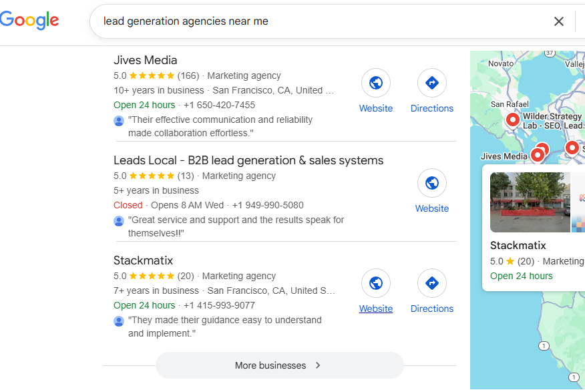This screenshot has height=392, width=585.
Task: Click Directions label under Jives Media
Action: click(431, 108)
